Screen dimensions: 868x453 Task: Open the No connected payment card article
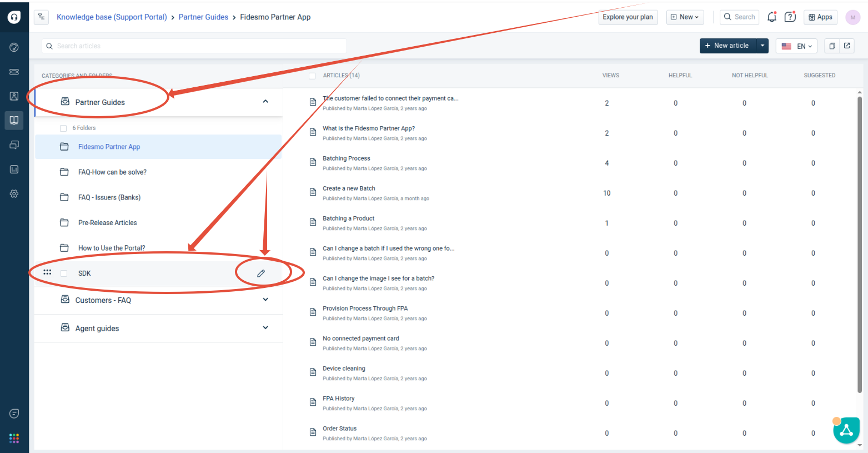361,338
